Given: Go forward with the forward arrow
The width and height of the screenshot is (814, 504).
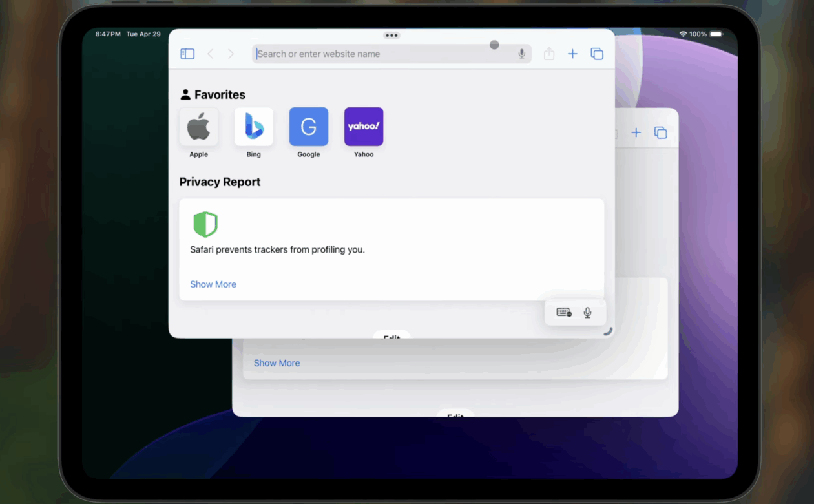Looking at the screenshot, I should pyautogui.click(x=231, y=54).
